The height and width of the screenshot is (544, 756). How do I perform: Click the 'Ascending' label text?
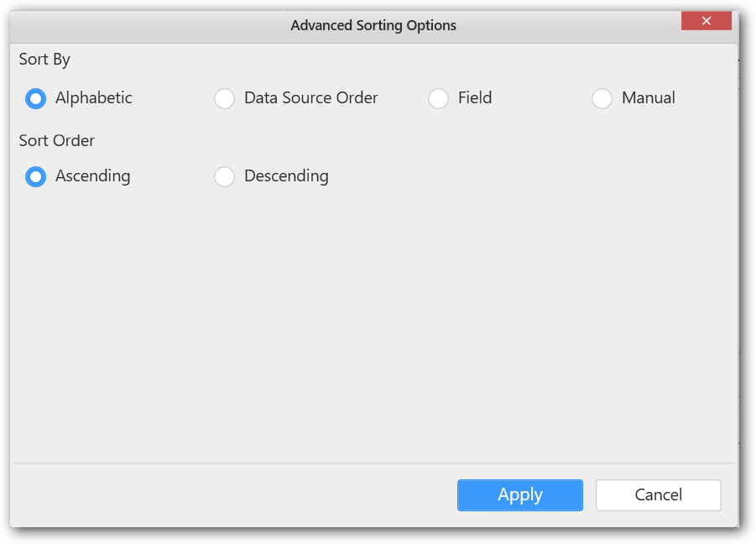pyautogui.click(x=93, y=176)
